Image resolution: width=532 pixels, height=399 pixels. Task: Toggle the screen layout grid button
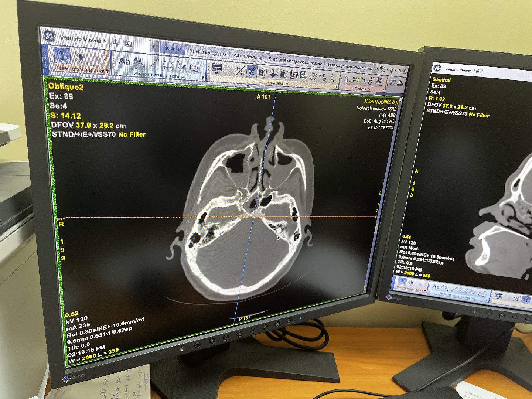coord(217,68)
